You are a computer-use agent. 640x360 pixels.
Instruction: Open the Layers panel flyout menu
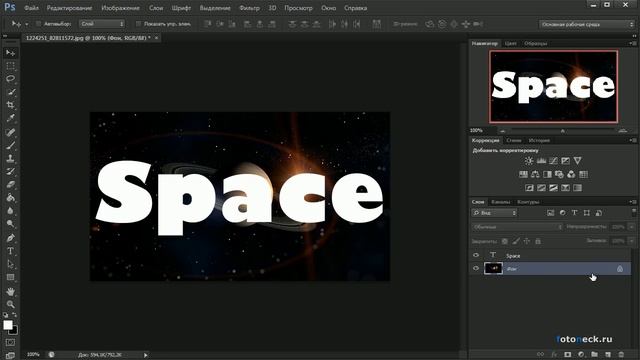633,202
